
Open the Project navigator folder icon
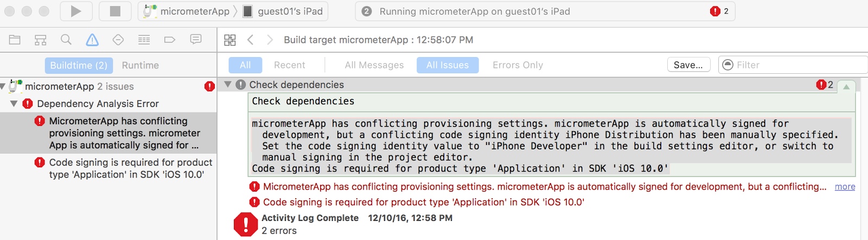15,40
